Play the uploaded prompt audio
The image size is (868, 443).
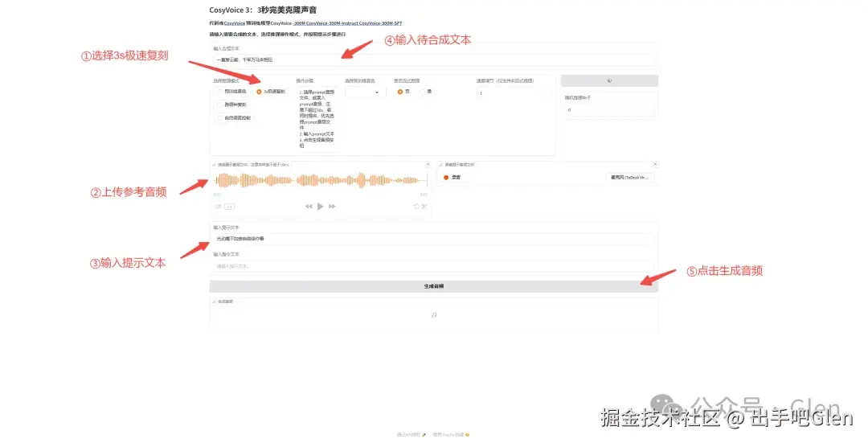[x=320, y=207]
